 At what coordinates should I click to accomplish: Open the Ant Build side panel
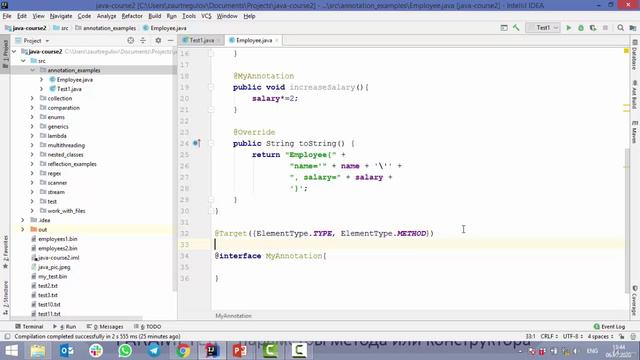(x=635, y=95)
